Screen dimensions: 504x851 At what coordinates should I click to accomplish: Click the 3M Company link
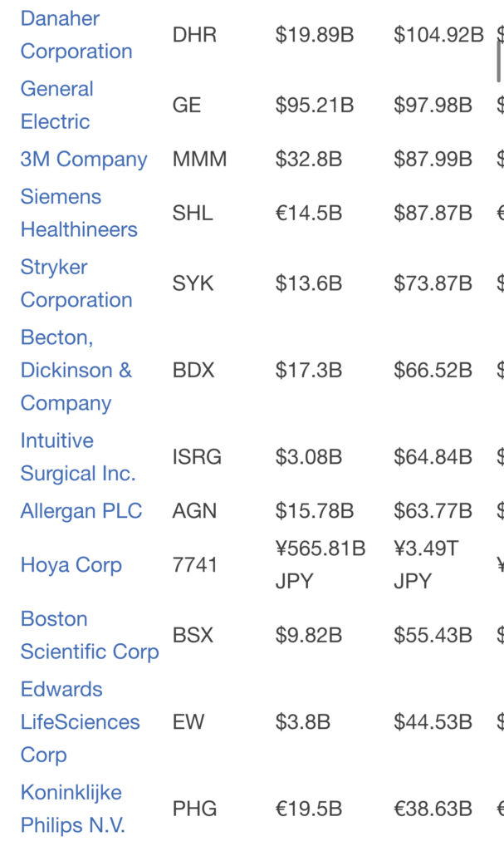click(x=84, y=159)
